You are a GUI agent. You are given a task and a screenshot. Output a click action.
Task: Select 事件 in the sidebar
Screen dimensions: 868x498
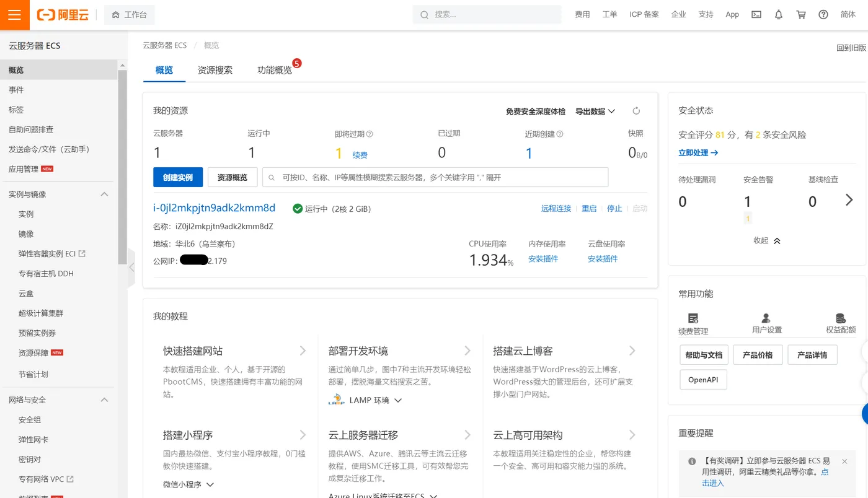tap(16, 90)
